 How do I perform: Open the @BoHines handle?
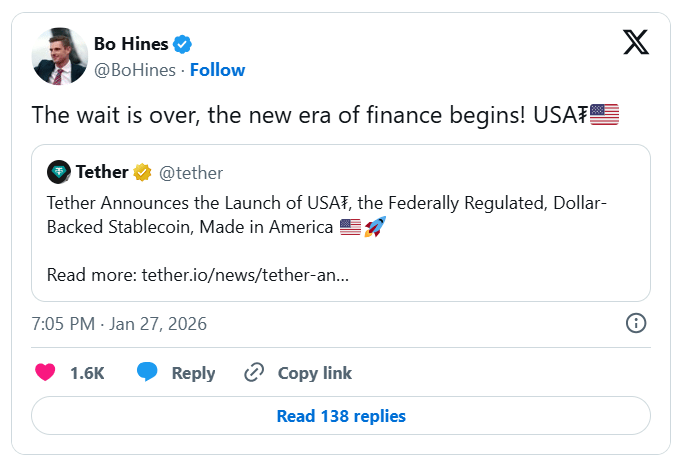coord(134,70)
